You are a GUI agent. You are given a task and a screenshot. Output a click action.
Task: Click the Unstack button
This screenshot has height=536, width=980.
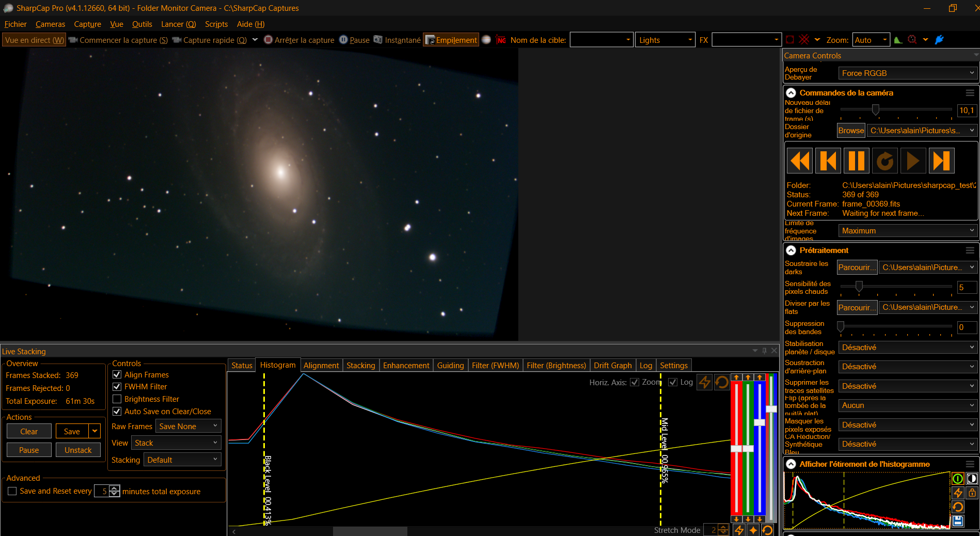point(78,450)
